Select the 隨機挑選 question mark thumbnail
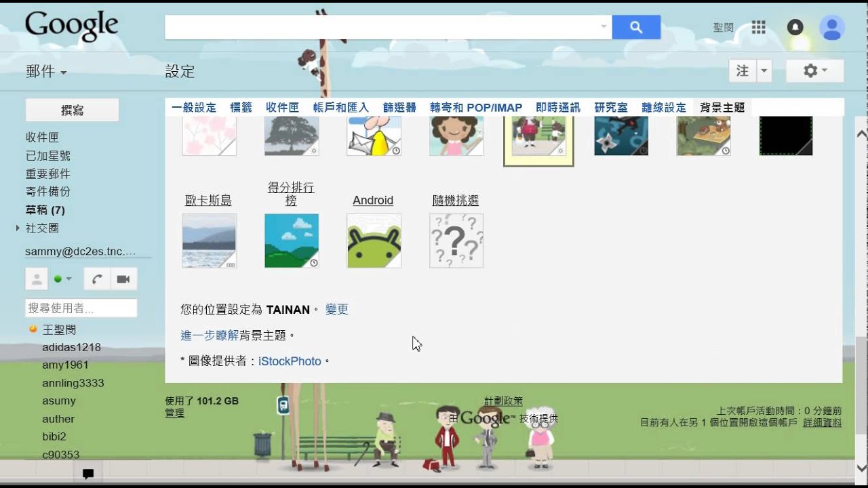Viewport: 868px width, 488px height. click(x=456, y=241)
